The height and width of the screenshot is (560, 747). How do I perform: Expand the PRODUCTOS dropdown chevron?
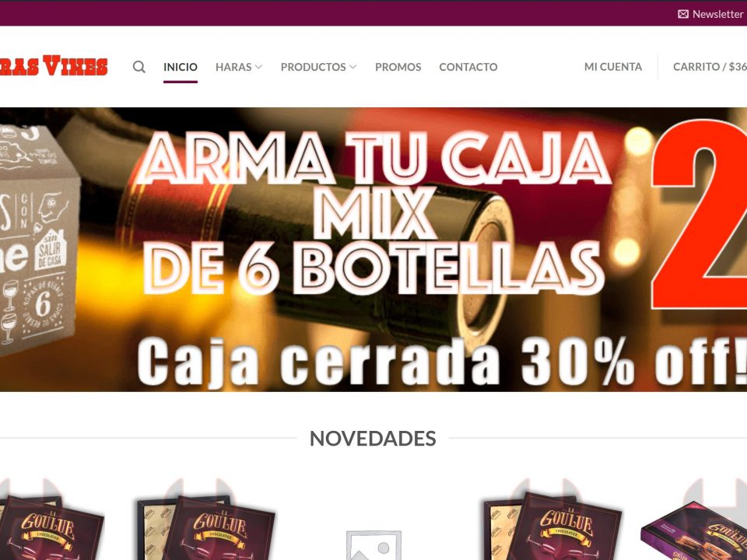click(x=353, y=67)
